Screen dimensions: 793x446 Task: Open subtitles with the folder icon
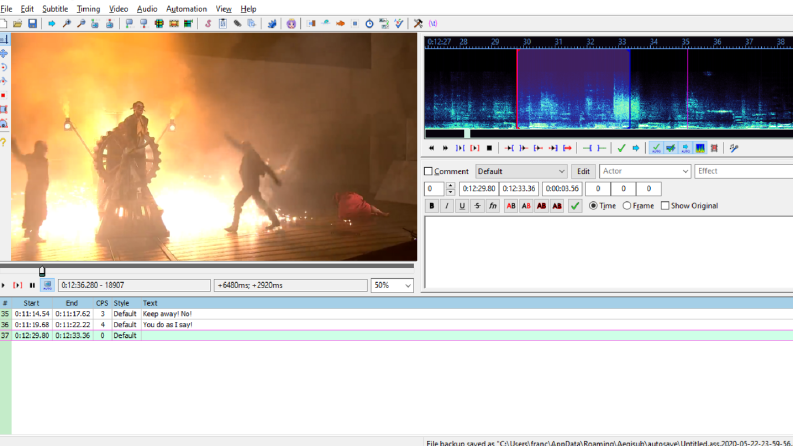[x=18, y=23]
